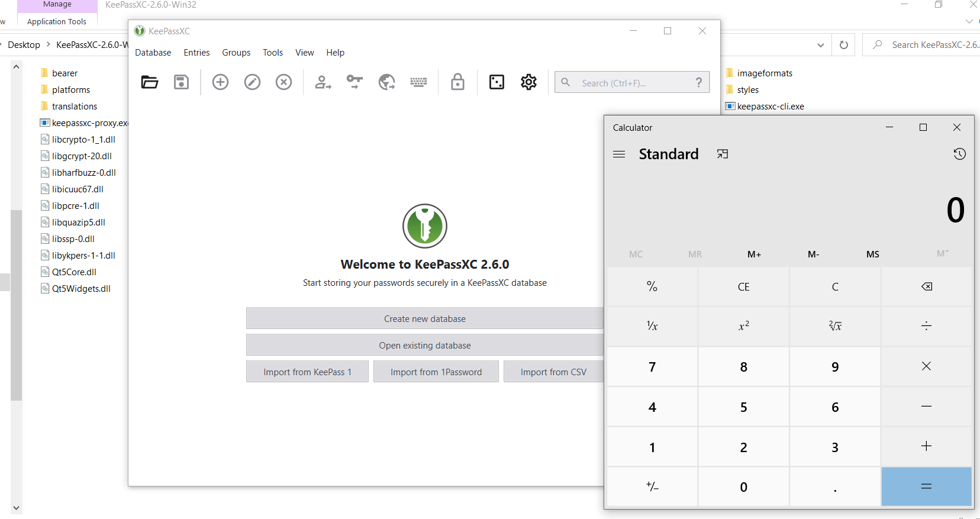980x519 pixels.
Task: Refresh the Explorer folder view
Action: coord(843,45)
